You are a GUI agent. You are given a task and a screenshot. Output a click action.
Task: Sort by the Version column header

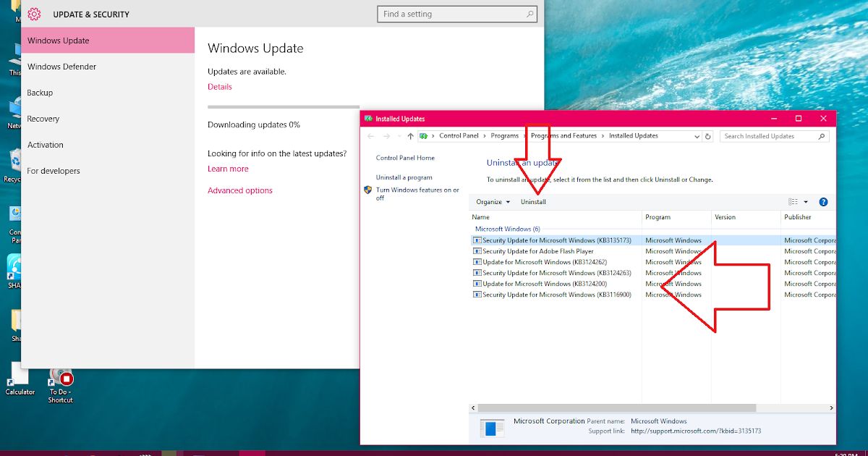click(746, 217)
